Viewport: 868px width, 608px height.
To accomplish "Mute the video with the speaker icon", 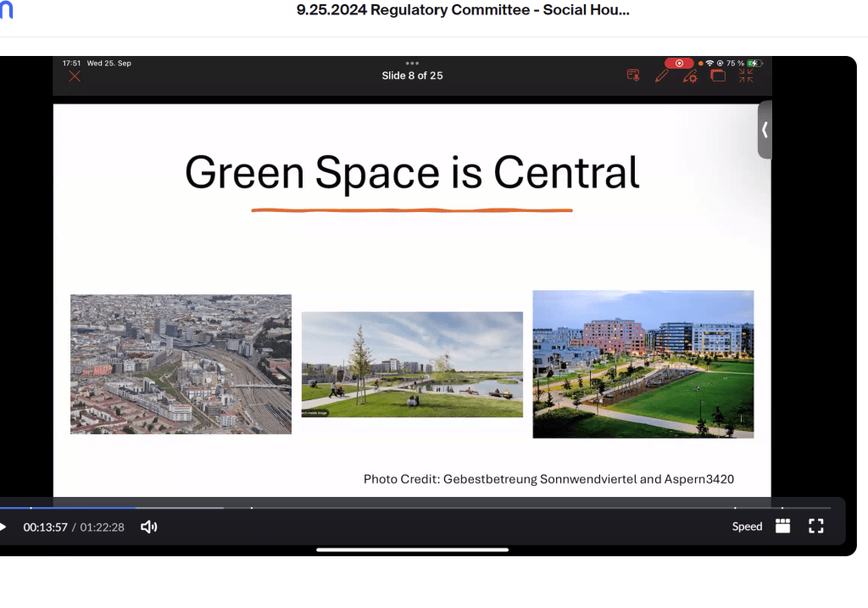I will [x=148, y=527].
